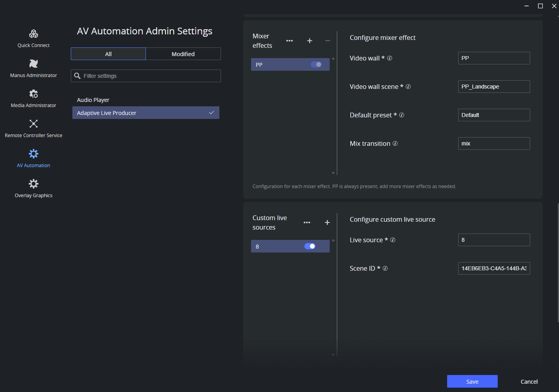Show info for Video wall scene field
The width and height of the screenshot is (559, 392).
coord(408,87)
